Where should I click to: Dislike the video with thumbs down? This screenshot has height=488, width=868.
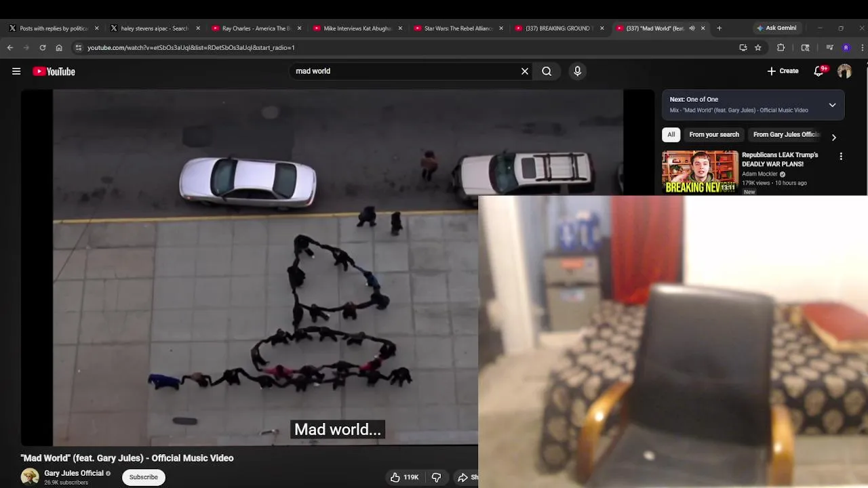click(437, 477)
